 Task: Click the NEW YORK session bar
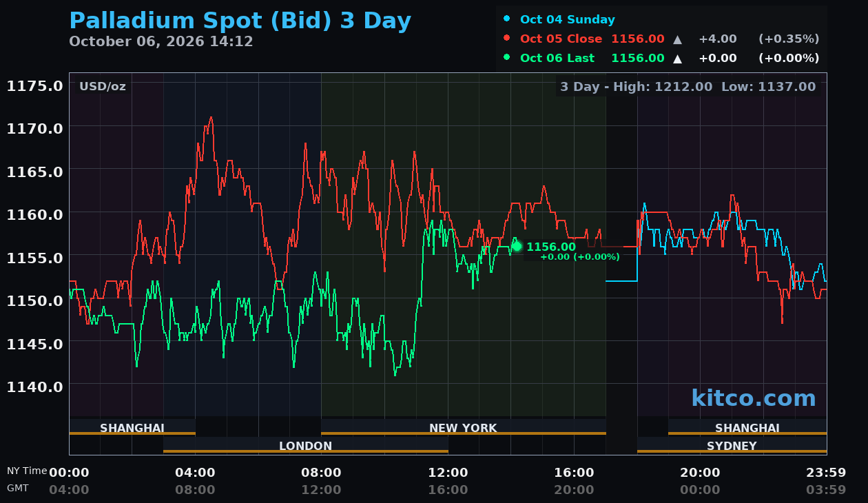coord(463,427)
